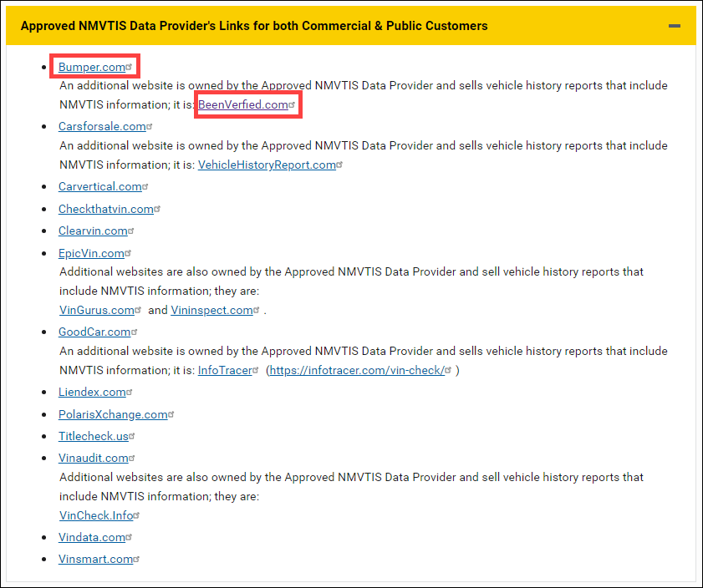
Task: Collapse the Approved NMVTIS Data Provider's Links section
Action: pyautogui.click(x=675, y=26)
